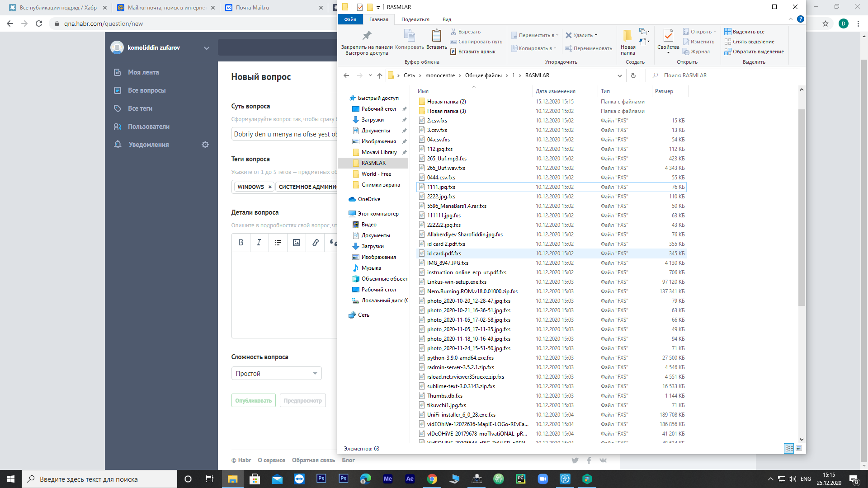
Task: Click Italic button in Habr editor
Action: 259,243
